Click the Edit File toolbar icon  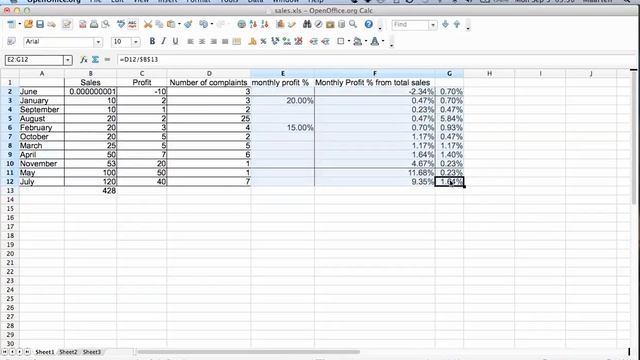point(67,24)
